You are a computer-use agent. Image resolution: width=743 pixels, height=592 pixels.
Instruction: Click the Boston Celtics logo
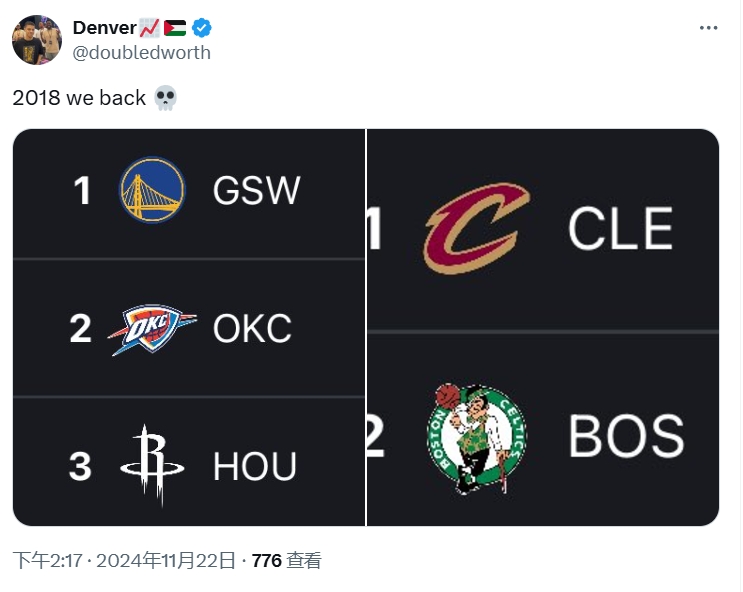point(476,437)
